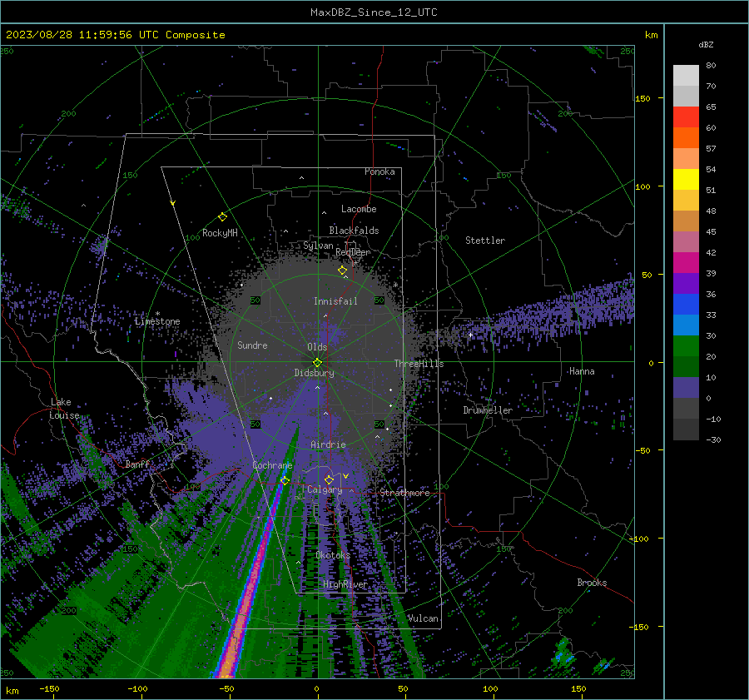This screenshot has width=749, height=700.
Task: Pick the bright yellow 51-54 dBZ legend swatch
Action: 686,179
